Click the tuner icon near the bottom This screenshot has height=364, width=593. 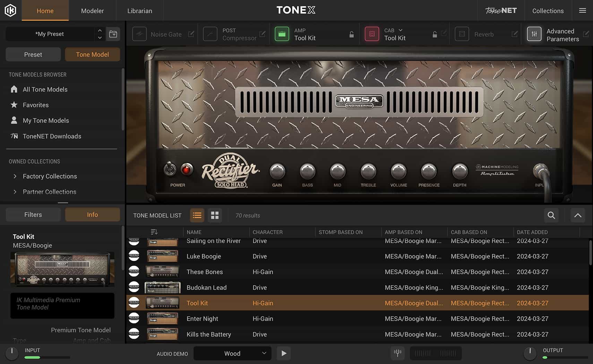pos(397,353)
